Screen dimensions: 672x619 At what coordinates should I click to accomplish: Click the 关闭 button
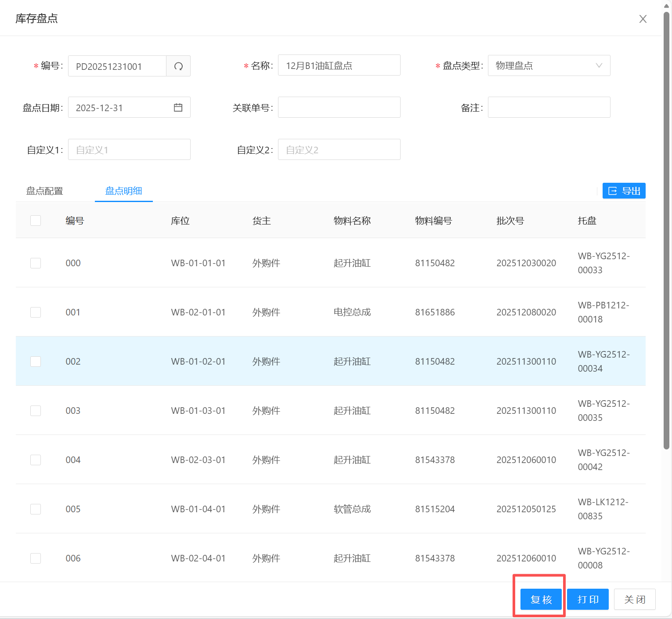tap(635, 600)
